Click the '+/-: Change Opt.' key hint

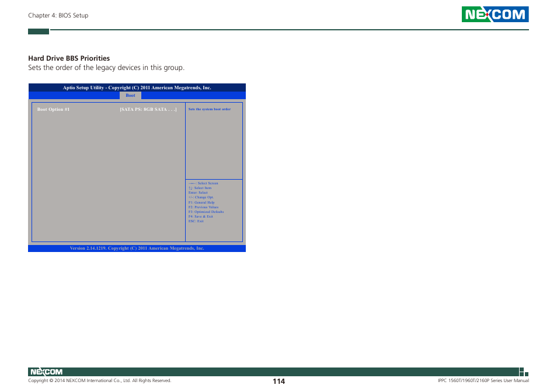[201, 197]
